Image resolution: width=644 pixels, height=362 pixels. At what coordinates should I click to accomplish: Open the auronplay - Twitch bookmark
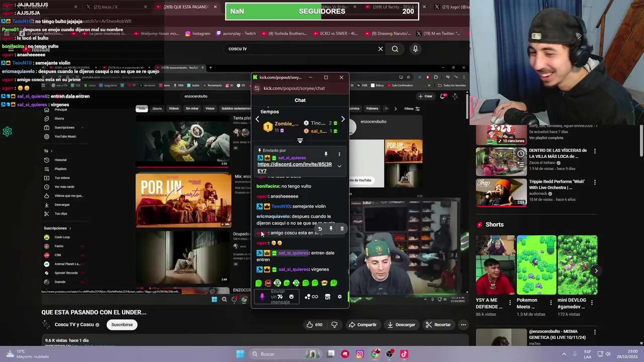236,34
